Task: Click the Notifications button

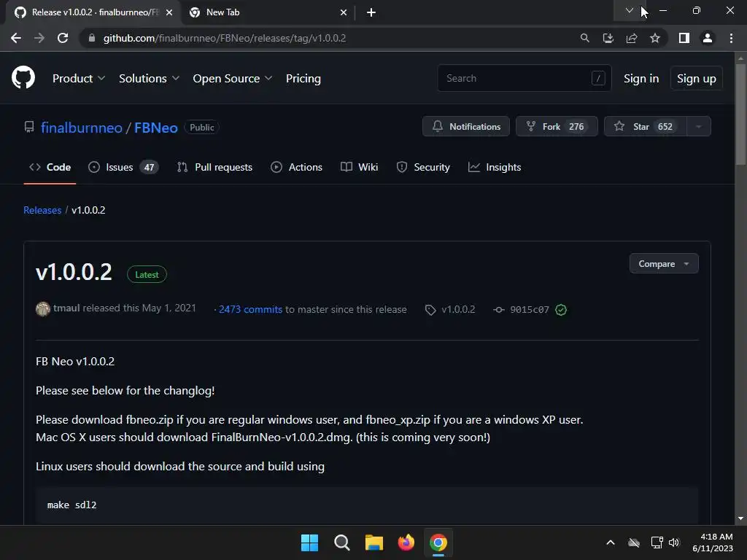Action: click(465, 126)
